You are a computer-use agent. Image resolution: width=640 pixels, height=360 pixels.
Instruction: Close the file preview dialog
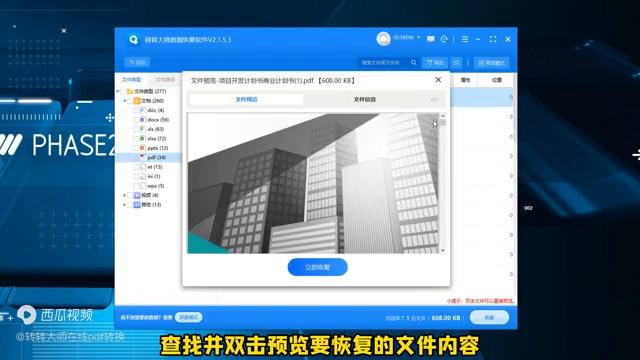click(438, 80)
